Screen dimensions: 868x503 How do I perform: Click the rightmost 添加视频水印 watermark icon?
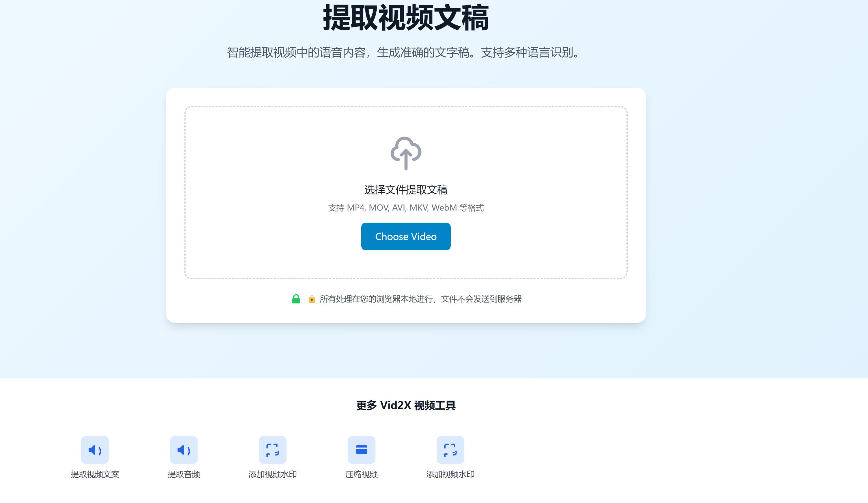[x=450, y=450]
